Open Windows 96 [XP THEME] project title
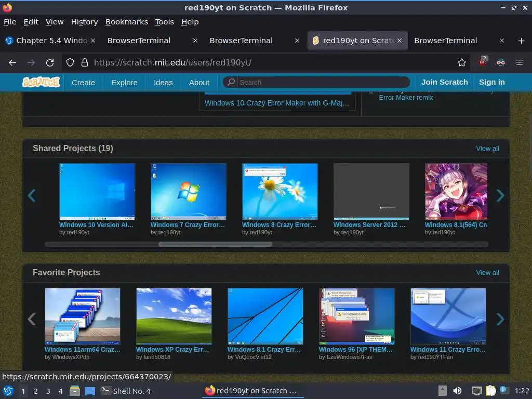The image size is (532, 399). 355,350
